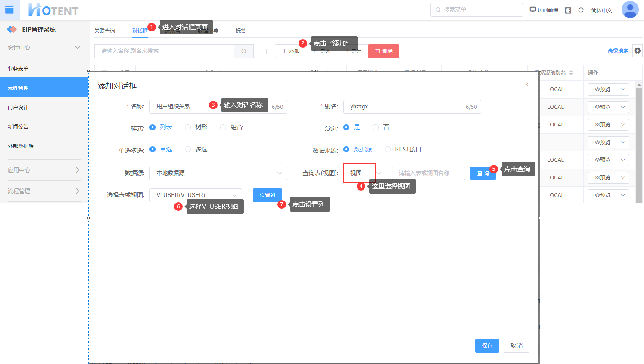Focus the name/alias list search input
This screenshot has height=364, width=644.
164,51
